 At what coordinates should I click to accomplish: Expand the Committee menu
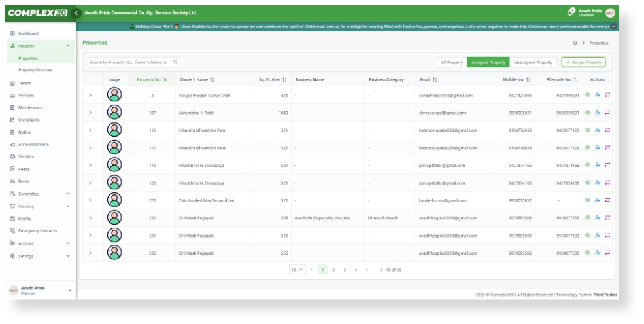click(68, 194)
